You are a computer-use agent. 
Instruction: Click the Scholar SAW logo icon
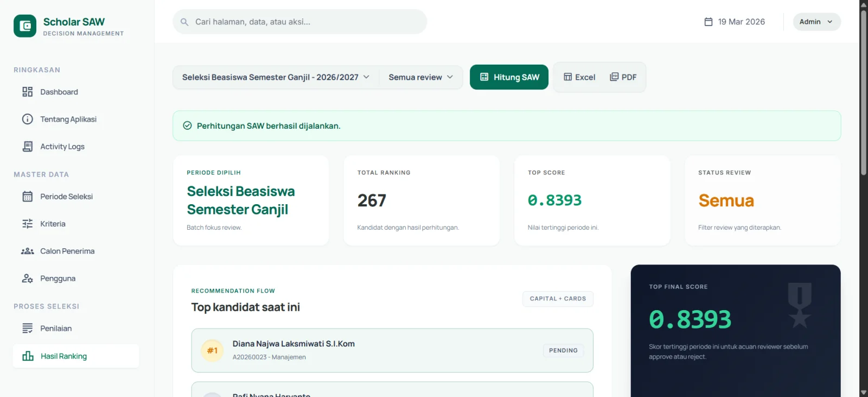click(x=25, y=26)
